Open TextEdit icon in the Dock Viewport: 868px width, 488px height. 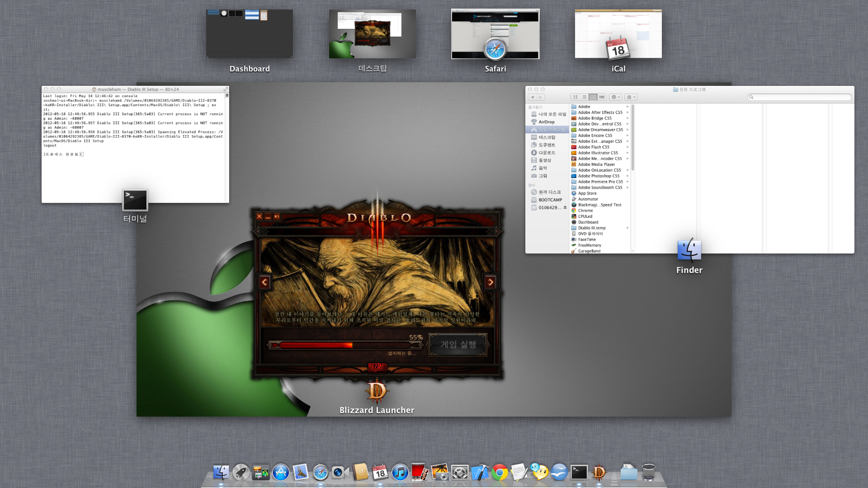[519, 473]
